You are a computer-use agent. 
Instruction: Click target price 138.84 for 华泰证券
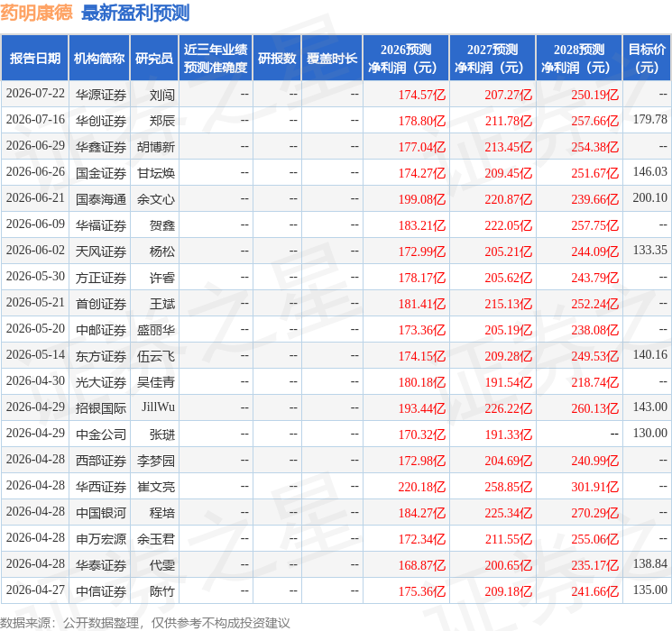[649, 563]
